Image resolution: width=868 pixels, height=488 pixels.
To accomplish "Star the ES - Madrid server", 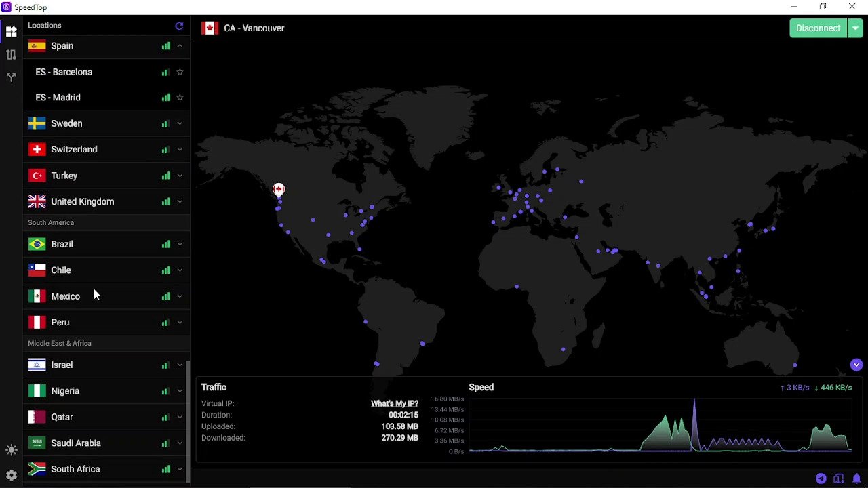I will (180, 98).
